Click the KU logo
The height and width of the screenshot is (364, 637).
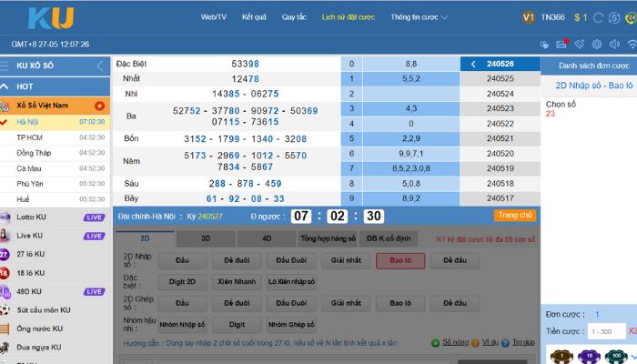coord(51,18)
